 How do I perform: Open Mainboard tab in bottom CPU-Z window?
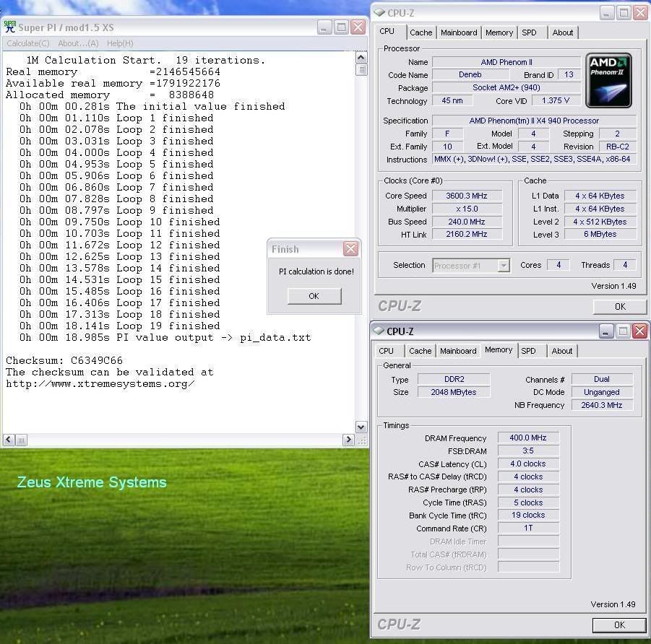(x=458, y=351)
